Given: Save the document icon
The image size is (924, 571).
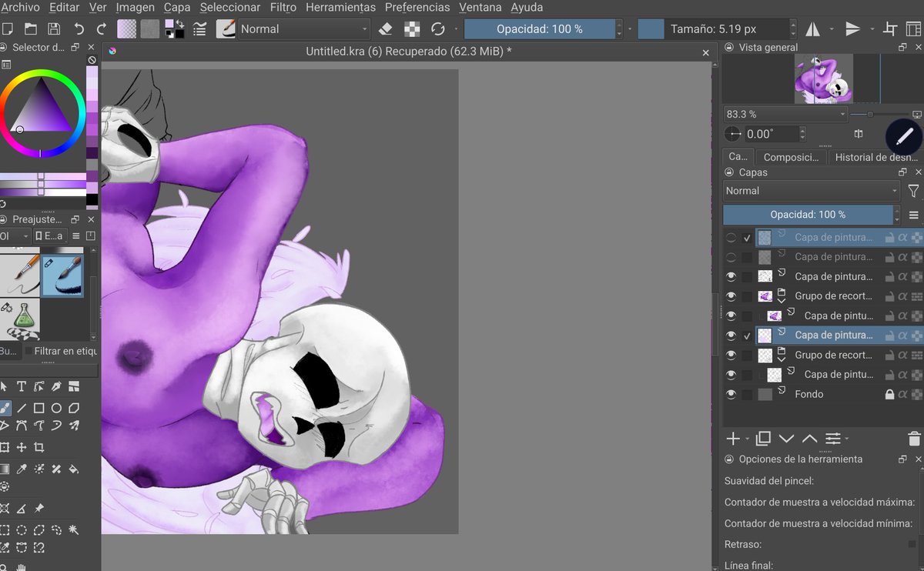Looking at the screenshot, I should click(x=54, y=29).
